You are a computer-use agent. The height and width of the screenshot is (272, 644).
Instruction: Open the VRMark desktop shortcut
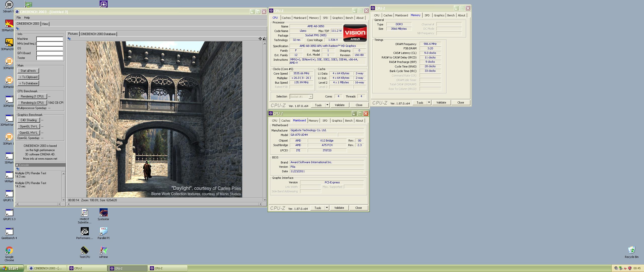[9, 175]
